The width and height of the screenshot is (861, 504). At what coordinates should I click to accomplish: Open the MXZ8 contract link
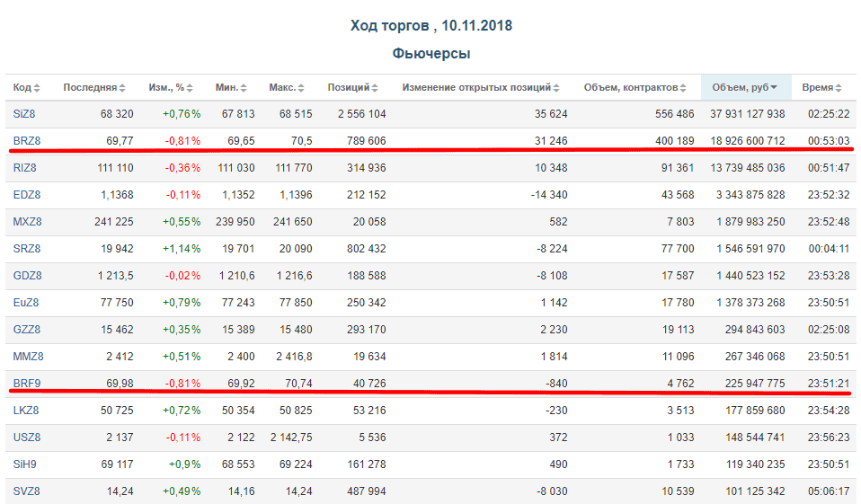(27, 222)
